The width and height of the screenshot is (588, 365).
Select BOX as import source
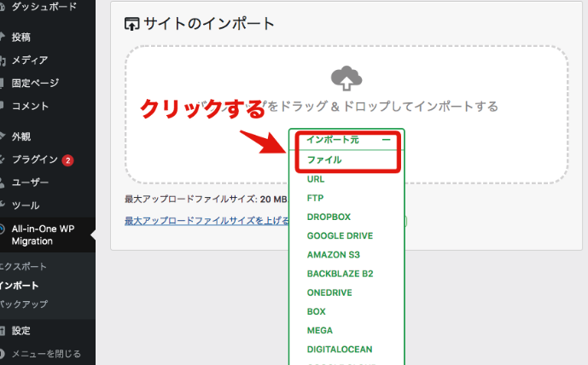point(316,311)
